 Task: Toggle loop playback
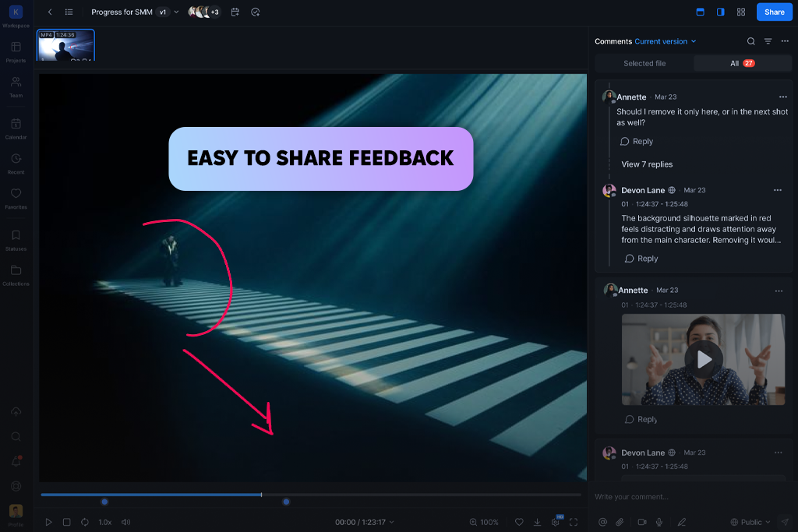(85, 522)
